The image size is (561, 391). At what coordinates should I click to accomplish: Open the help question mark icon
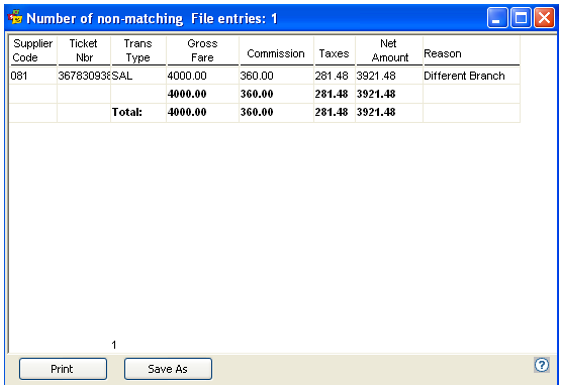click(x=542, y=365)
